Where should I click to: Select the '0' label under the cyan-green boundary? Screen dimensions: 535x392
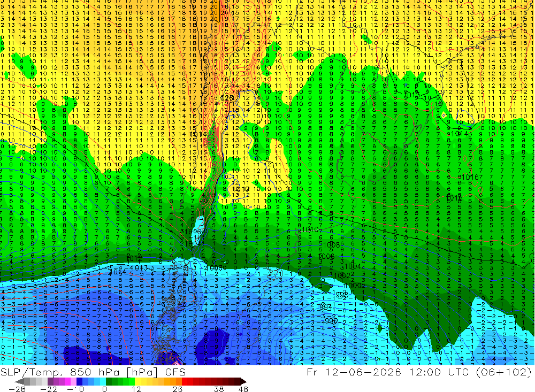104,389
